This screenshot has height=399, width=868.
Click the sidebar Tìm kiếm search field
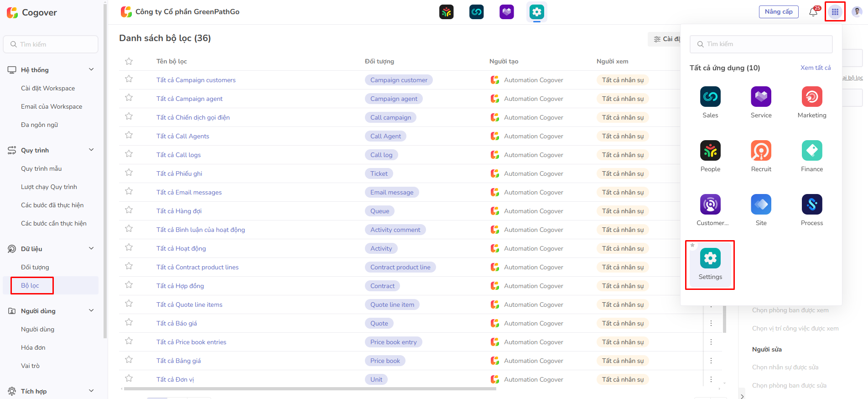point(51,44)
